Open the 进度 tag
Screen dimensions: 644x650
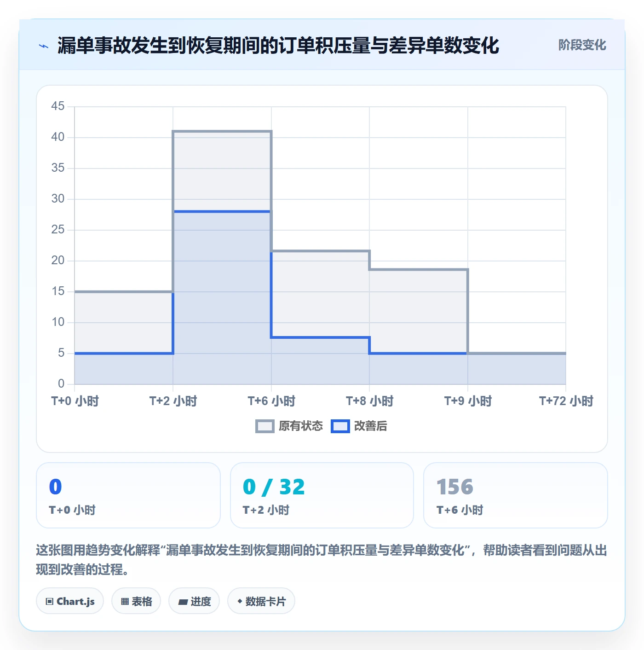(x=194, y=601)
